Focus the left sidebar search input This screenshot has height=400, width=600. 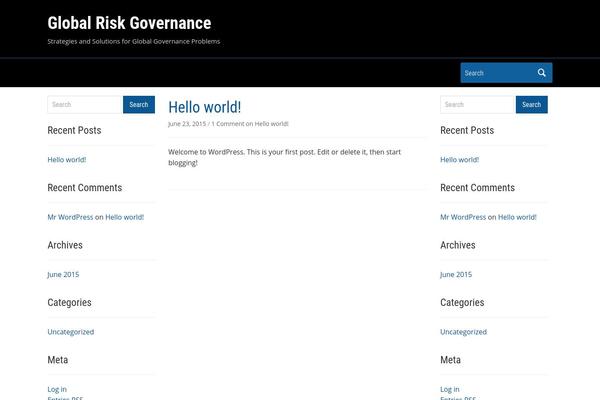point(85,104)
